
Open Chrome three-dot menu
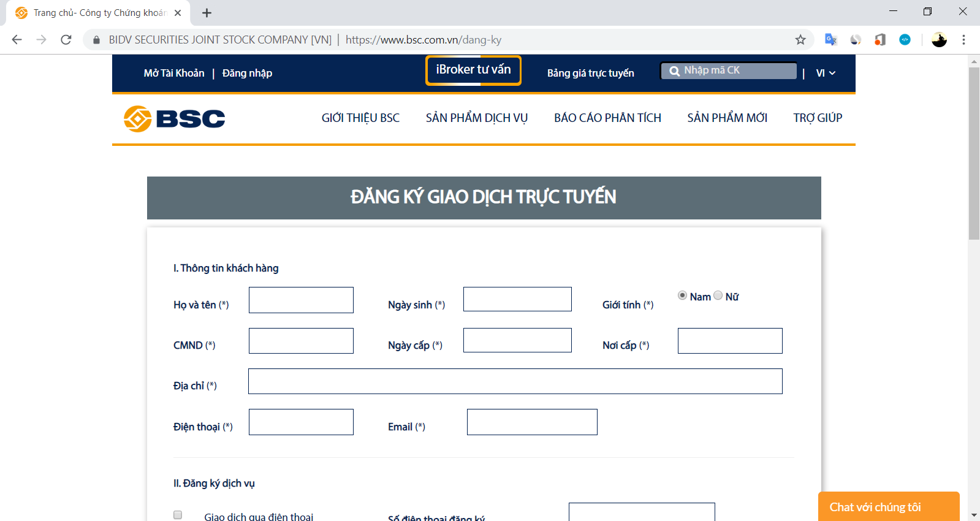pos(963,40)
